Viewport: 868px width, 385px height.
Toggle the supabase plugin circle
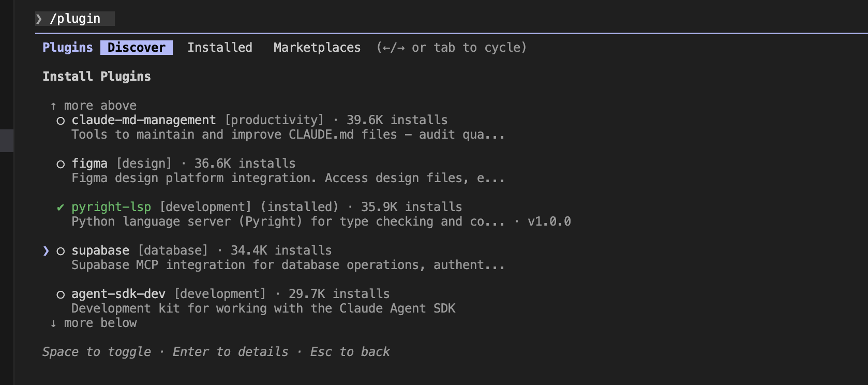[x=61, y=251]
